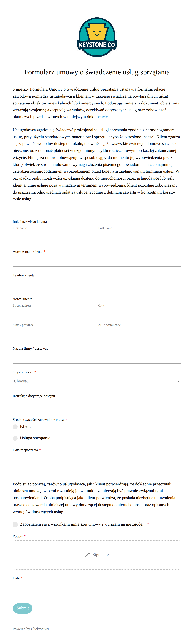Click the chevron arrow of Częstotliwość dropdown
This screenshot has width=194, height=644.
pyautogui.click(x=177, y=382)
